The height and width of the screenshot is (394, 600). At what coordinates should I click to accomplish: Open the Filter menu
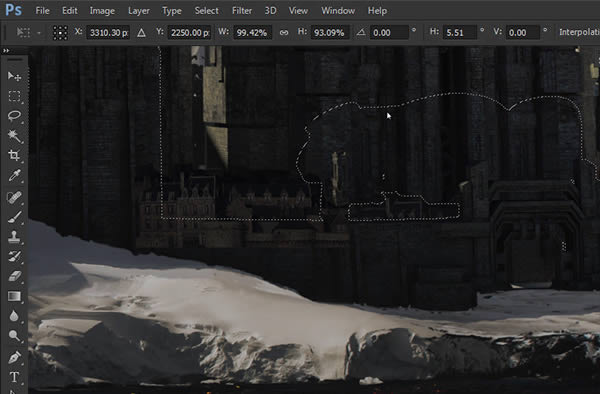tap(242, 11)
